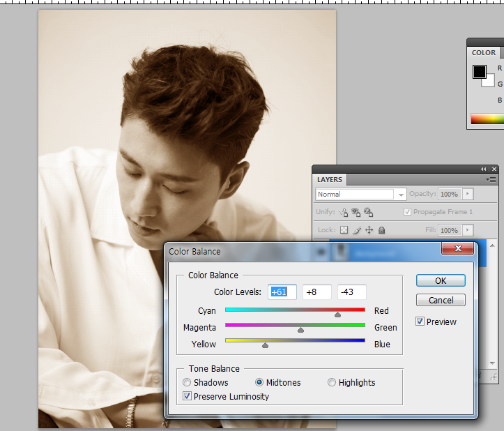Viewport: 504px width, 431px height.
Task: Click the Color Balance dialog title bar
Action: click(x=302, y=251)
